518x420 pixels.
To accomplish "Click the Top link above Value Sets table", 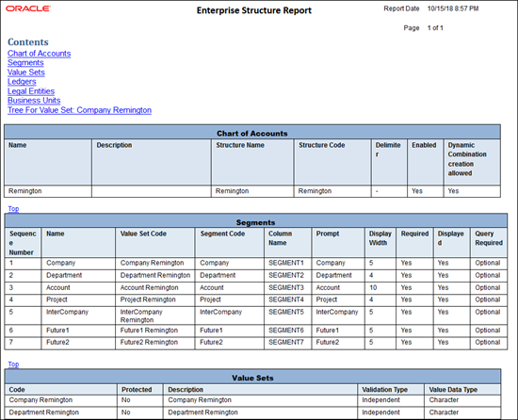I will [13, 363].
